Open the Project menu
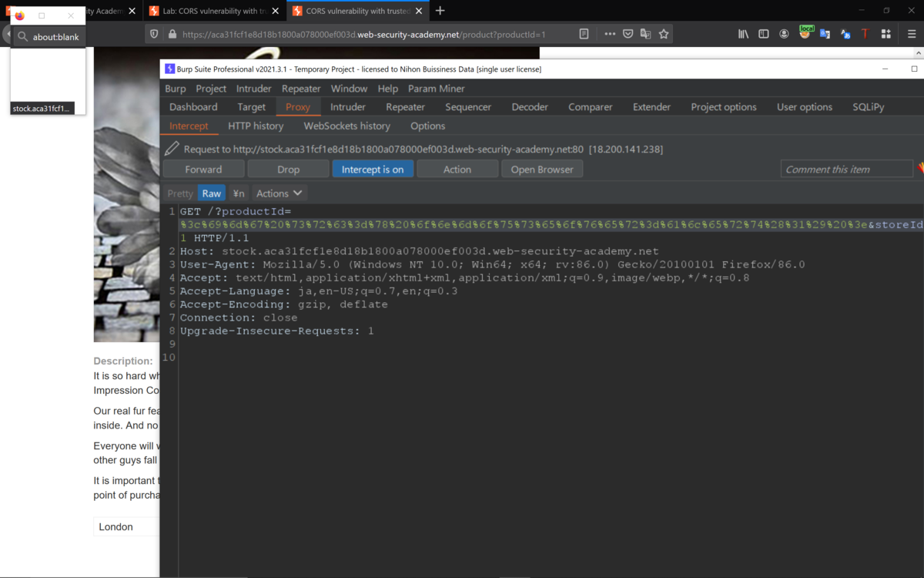 tap(211, 89)
